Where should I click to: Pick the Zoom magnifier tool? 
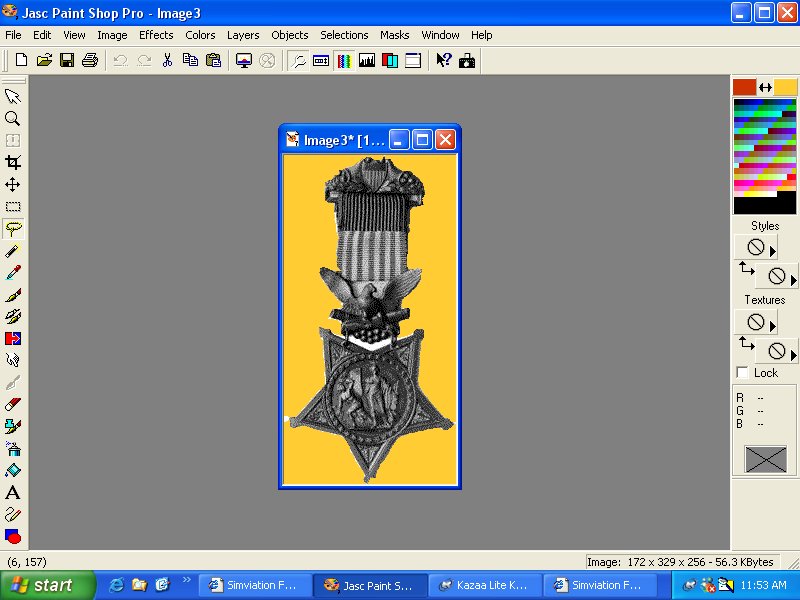tap(13, 118)
